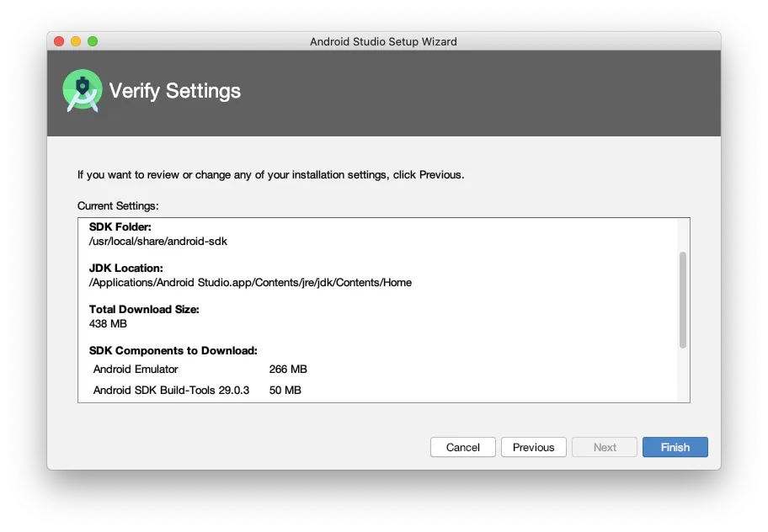This screenshot has height=532, width=768.
Task: Click the Android Studio logo icon
Action: click(x=83, y=91)
